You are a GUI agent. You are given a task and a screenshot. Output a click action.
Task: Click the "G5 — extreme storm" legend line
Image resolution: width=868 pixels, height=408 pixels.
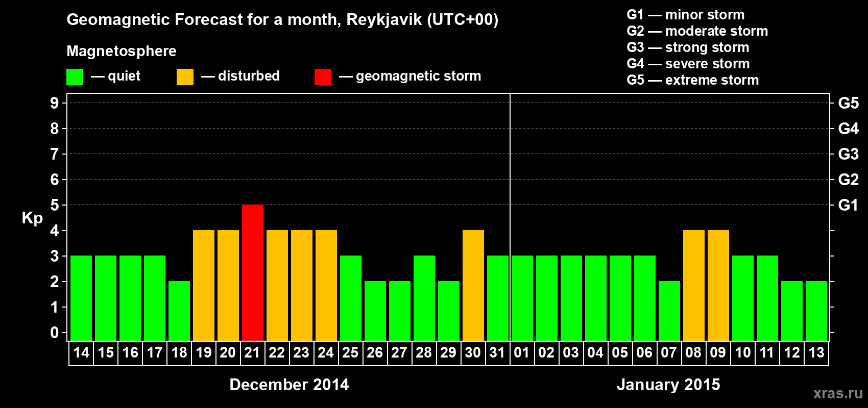pos(693,80)
